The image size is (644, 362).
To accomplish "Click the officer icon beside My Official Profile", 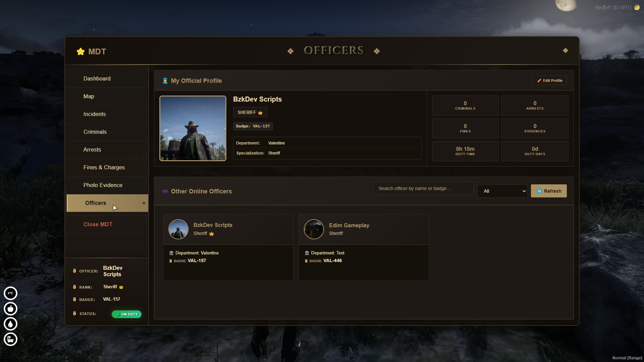I will [x=165, y=81].
